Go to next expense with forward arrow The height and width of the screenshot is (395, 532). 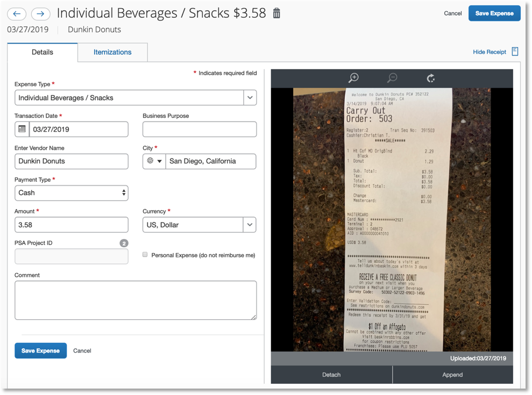tap(40, 14)
